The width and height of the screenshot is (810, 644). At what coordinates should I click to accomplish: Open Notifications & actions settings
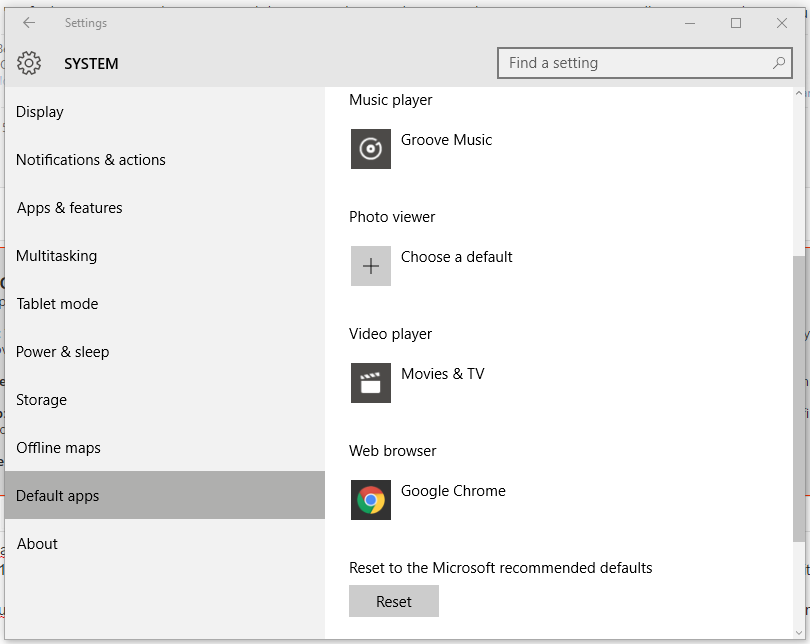tap(165, 160)
